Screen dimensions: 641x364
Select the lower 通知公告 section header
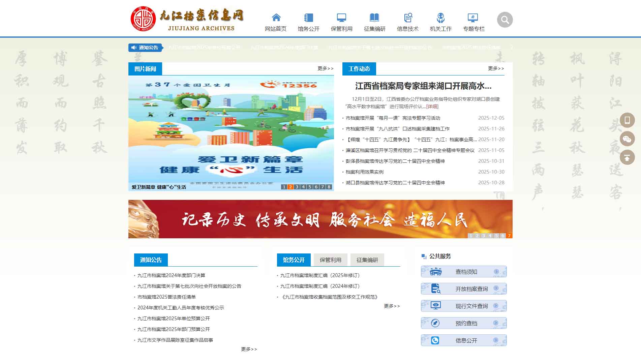[151, 260]
